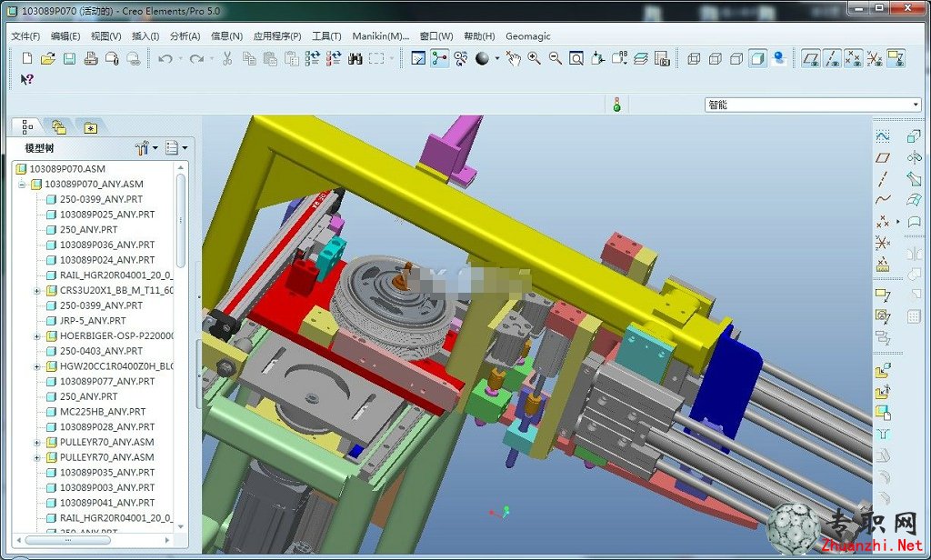The width and height of the screenshot is (931, 560).
Task: Click the regenerate model icon
Action: (313, 58)
